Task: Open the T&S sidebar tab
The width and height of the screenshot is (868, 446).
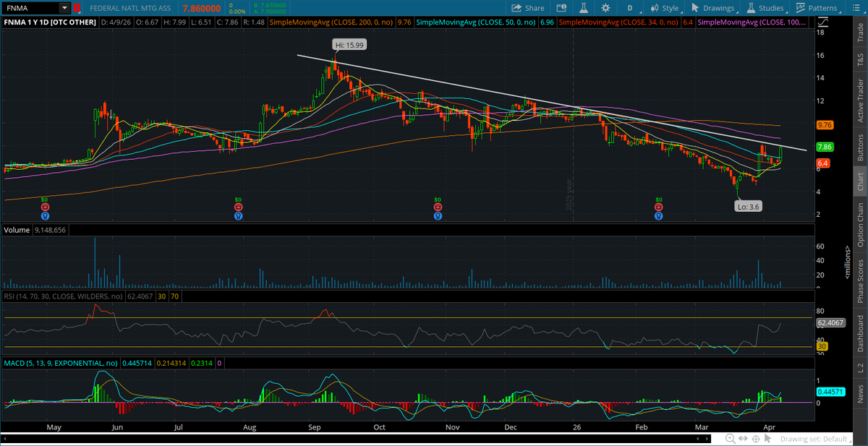Action: [860, 61]
